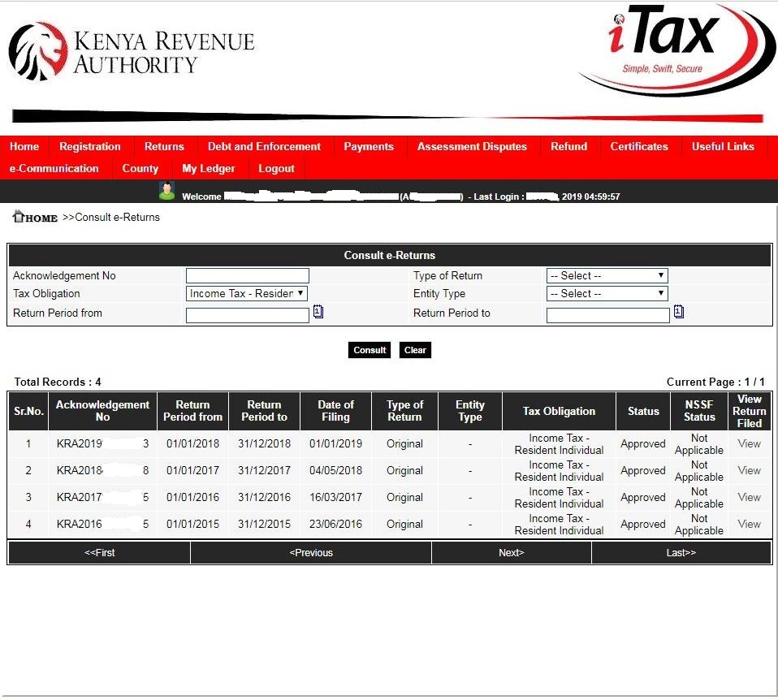Click the acknowledgement number starting KRA2016

coord(102,524)
